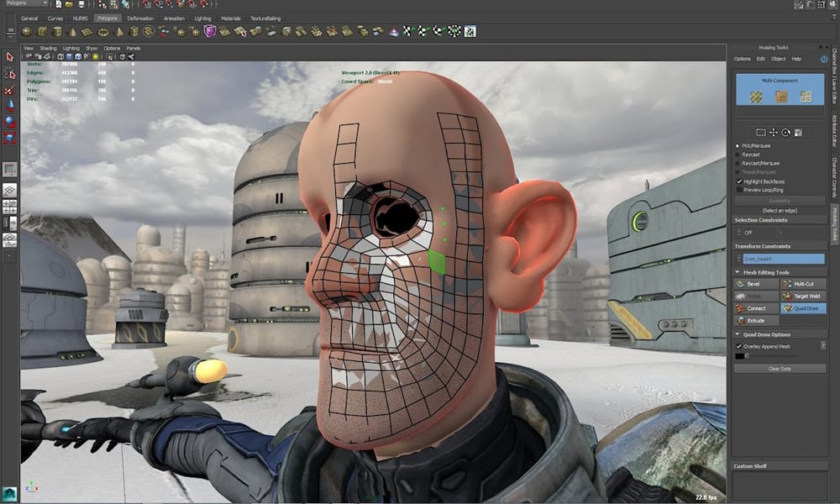Open the viewport Panels menu
The width and height of the screenshot is (840, 504).
click(x=134, y=48)
